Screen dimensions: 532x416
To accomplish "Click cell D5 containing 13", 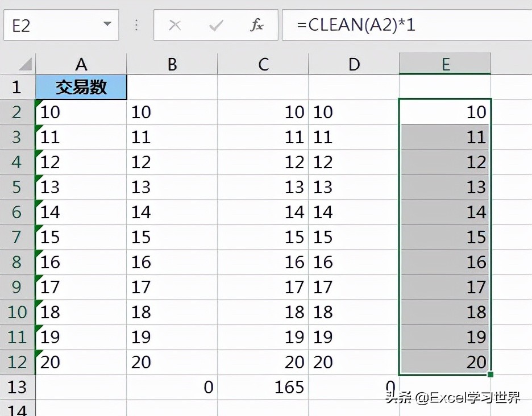I will [354, 187].
